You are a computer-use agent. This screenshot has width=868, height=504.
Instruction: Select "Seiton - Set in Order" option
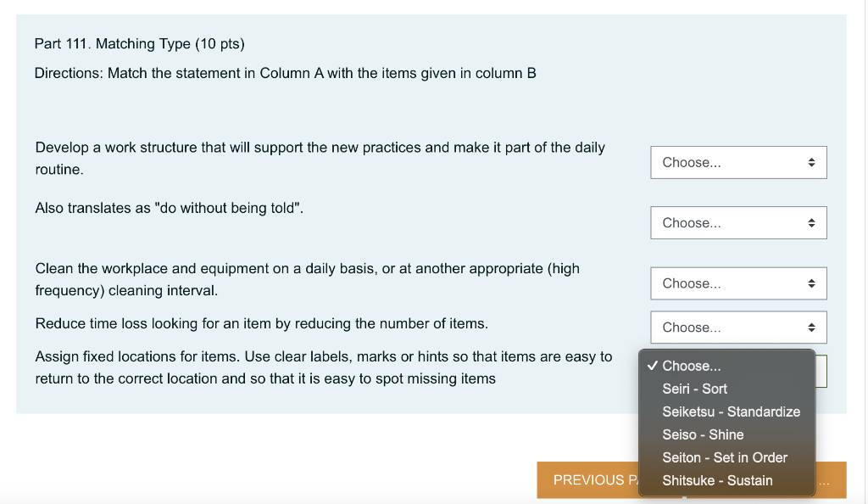[724, 457]
